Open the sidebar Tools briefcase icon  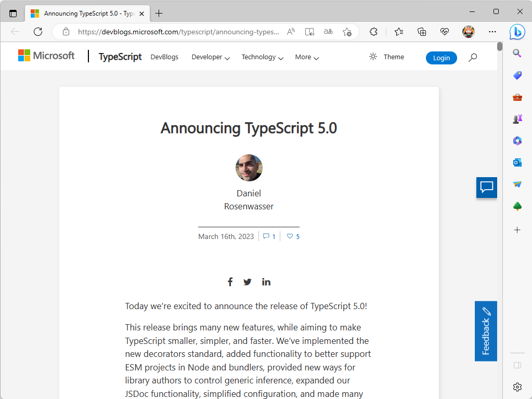point(517,98)
